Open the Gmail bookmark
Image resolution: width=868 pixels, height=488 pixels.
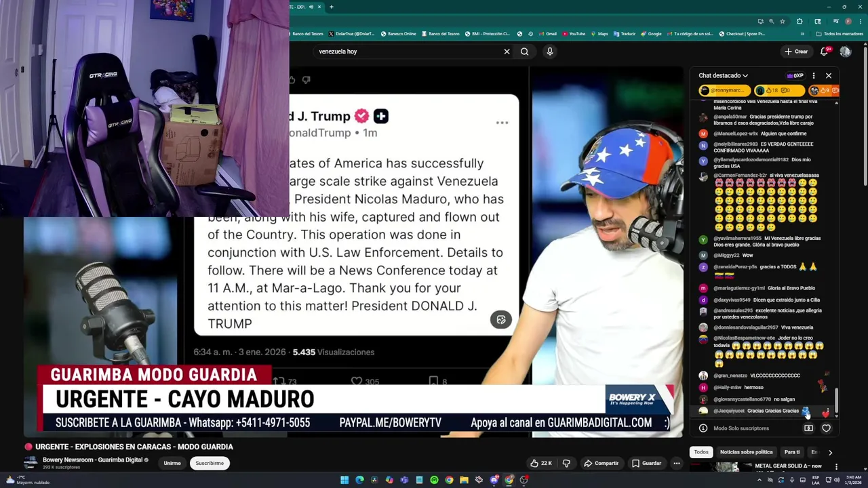pos(548,34)
